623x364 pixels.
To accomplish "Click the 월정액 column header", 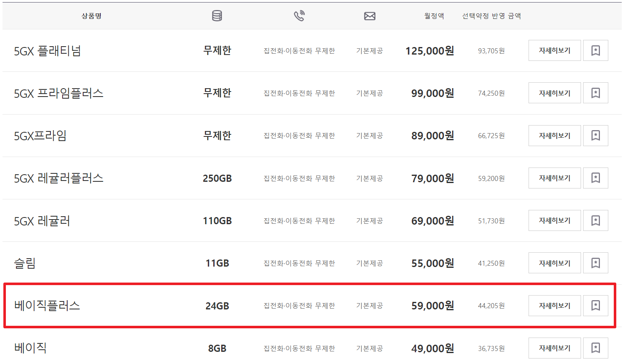I will click(x=433, y=15).
